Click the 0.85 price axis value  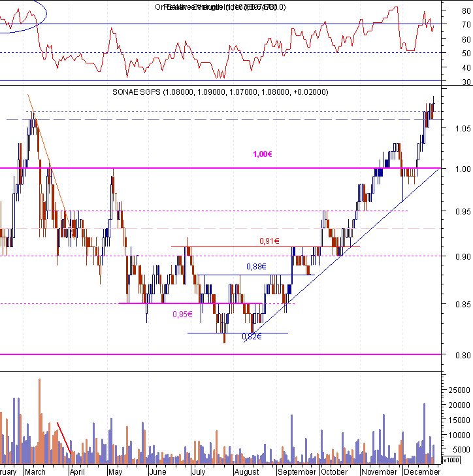pos(463,304)
